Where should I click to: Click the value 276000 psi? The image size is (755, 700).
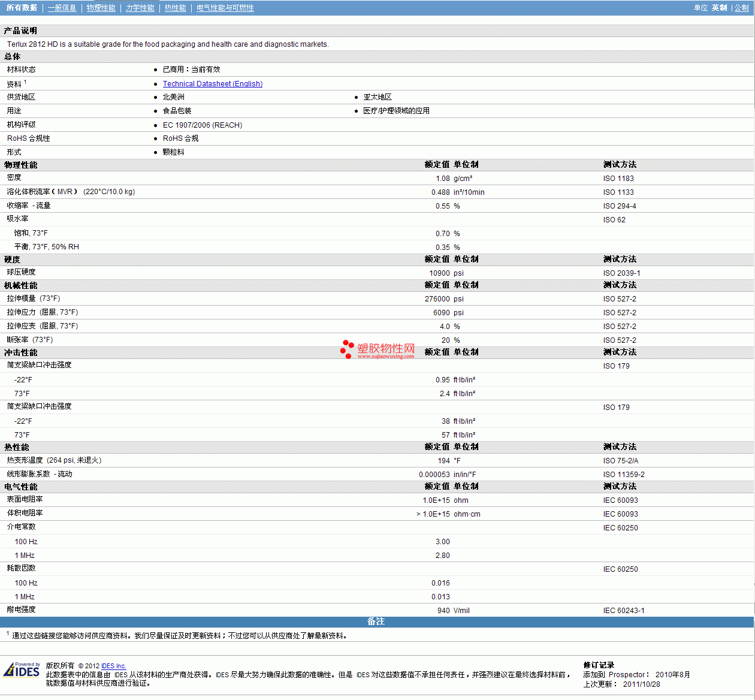pyautogui.click(x=444, y=299)
